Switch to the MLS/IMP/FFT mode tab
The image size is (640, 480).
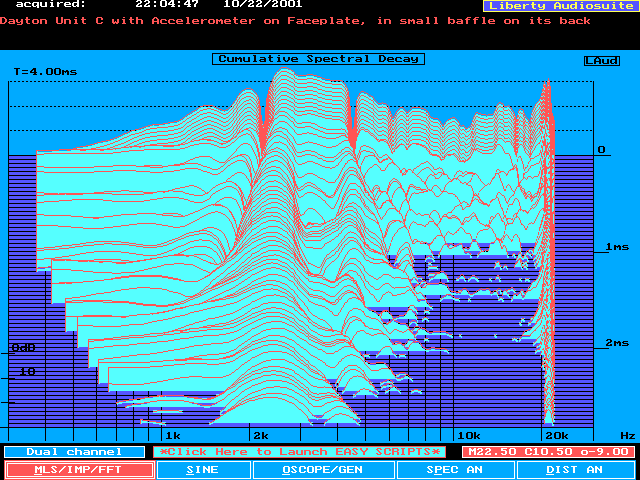pyautogui.click(x=80, y=469)
